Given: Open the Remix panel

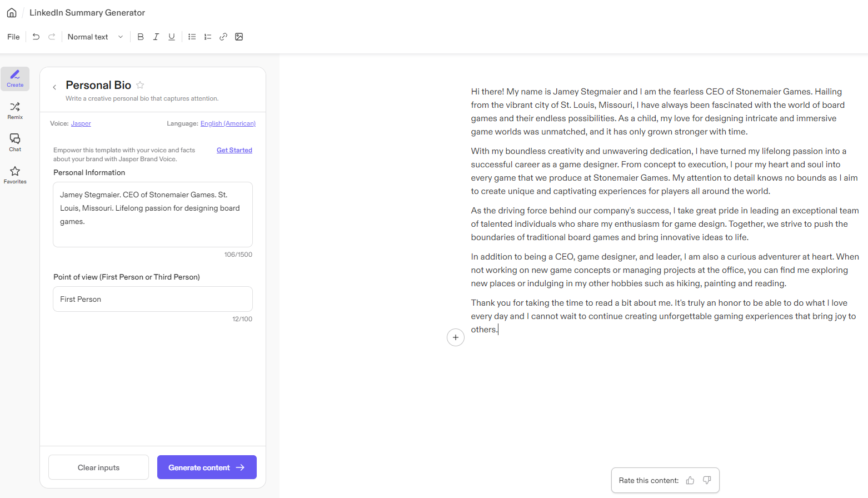Looking at the screenshot, I should [14, 110].
